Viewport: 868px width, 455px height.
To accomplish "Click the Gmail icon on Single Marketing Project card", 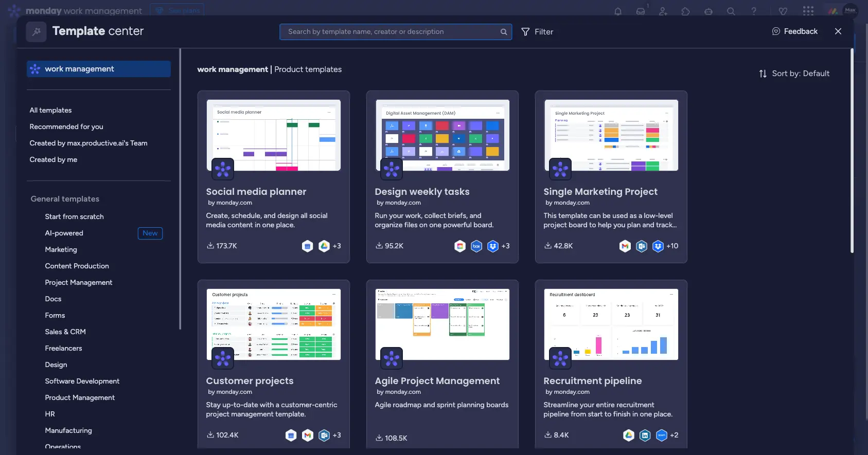I will tap(625, 246).
